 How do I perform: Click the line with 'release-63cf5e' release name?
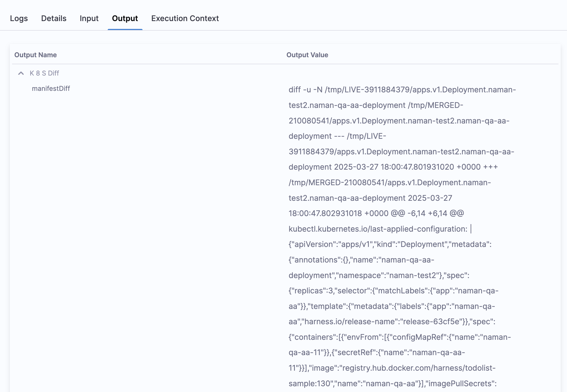point(392,322)
